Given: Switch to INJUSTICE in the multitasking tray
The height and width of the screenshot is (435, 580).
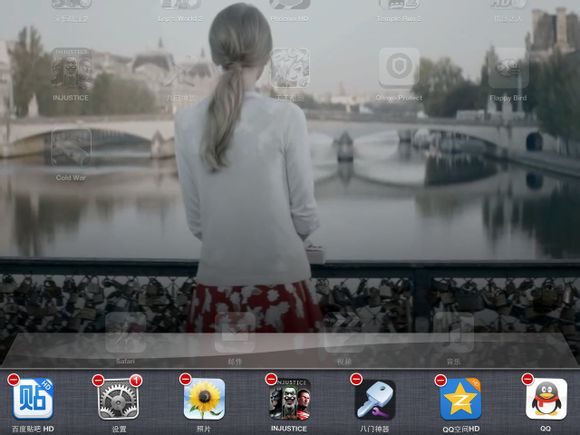Looking at the screenshot, I should [x=290, y=399].
